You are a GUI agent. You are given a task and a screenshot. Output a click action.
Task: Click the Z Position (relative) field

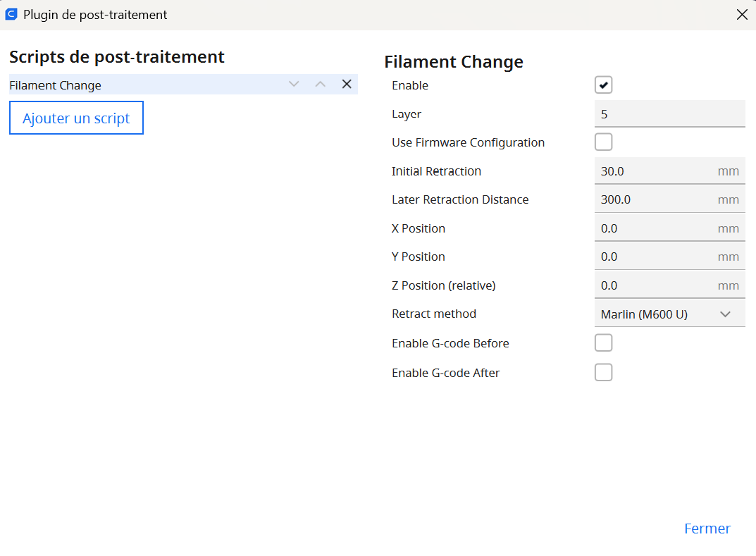pos(670,285)
